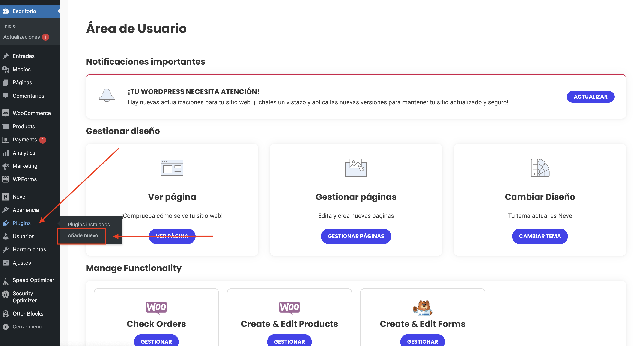Open Actualizaciones under Escritorio
The width and height of the screenshot is (644, 346).
[21, 37]
